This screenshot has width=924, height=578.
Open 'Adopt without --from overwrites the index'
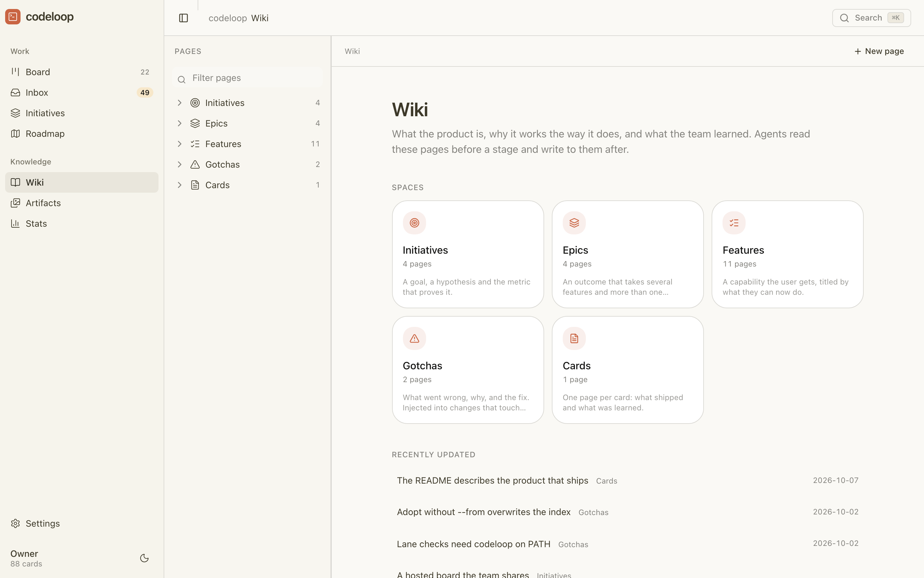tap(484, 512)
